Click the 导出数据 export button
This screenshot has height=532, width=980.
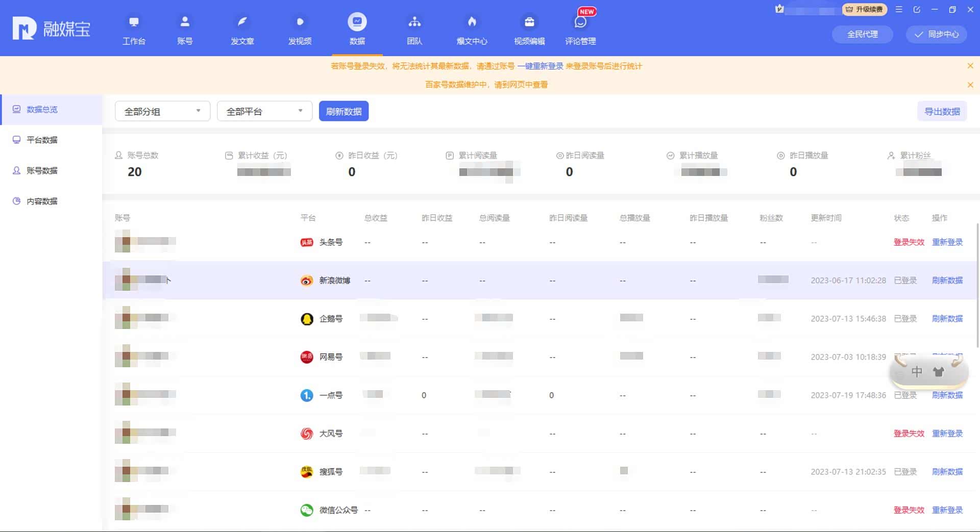942,111
